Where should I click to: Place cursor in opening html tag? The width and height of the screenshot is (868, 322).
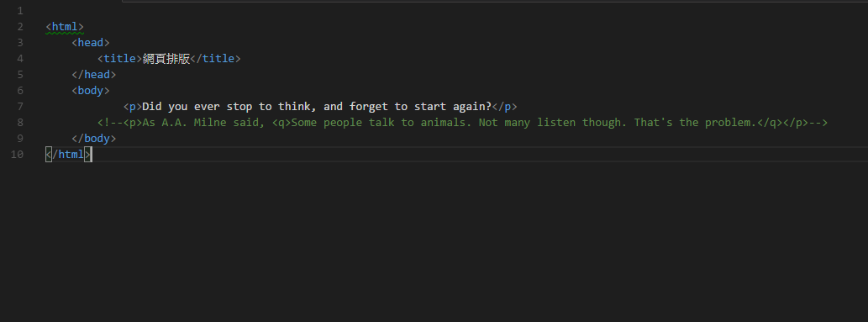click(65, 27)
